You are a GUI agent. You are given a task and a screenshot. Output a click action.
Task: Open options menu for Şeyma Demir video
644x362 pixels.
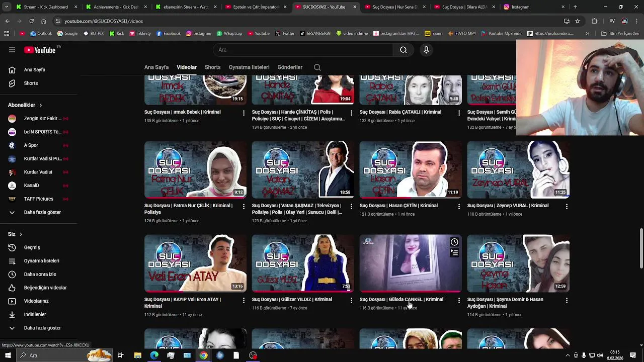coord(567,300)
